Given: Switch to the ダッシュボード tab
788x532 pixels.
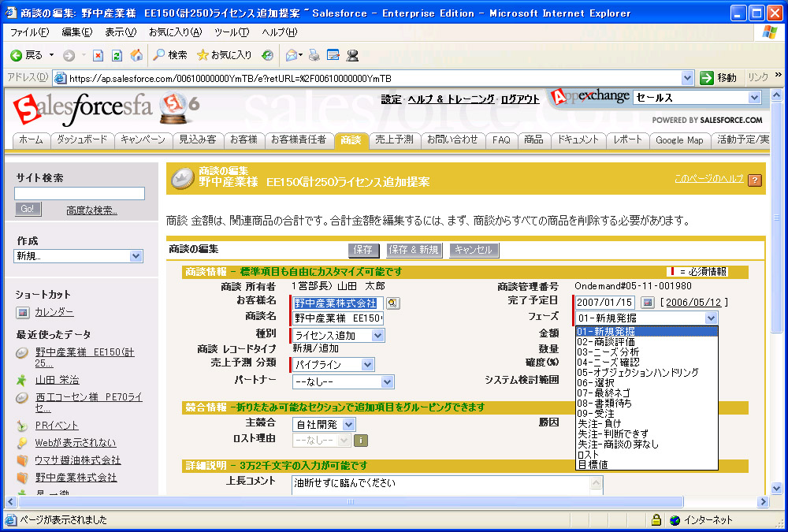Looking at the screenshot, I should pos(82,140).
